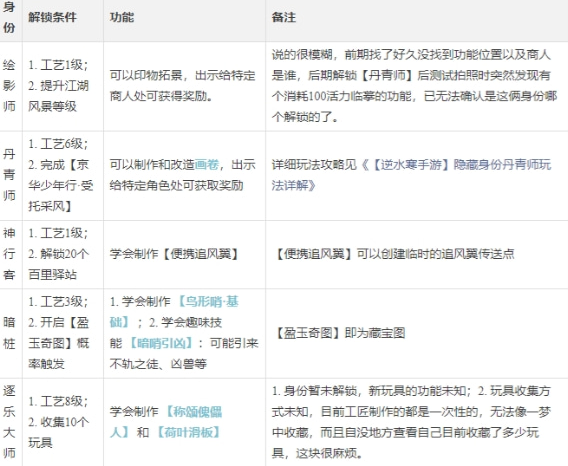This screenshot has width=568, height=466.
Task: Select the 备注 column header
Action: tap(284, 17)
